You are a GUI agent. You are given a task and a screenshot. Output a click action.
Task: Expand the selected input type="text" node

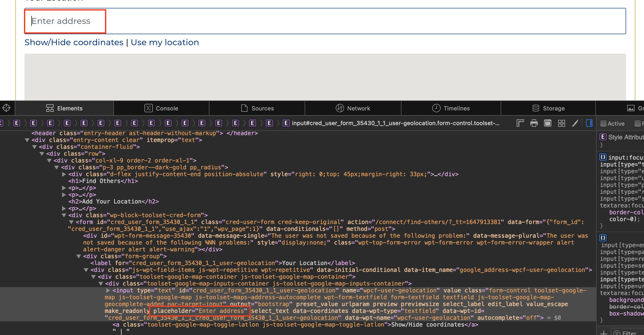[x=108, y=290]
